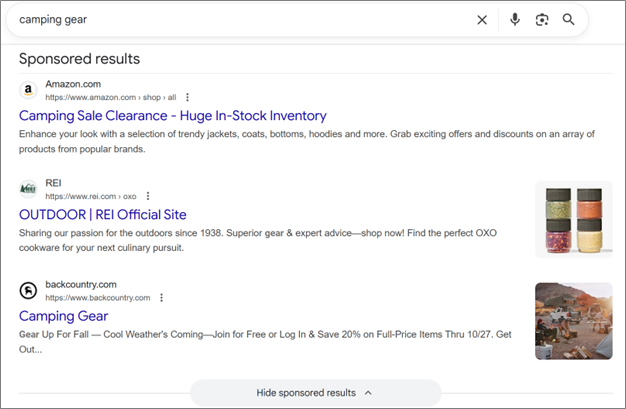Click the Amazon logo favicon
Viewport: 626px width, 409px height.
coord(29,90)
